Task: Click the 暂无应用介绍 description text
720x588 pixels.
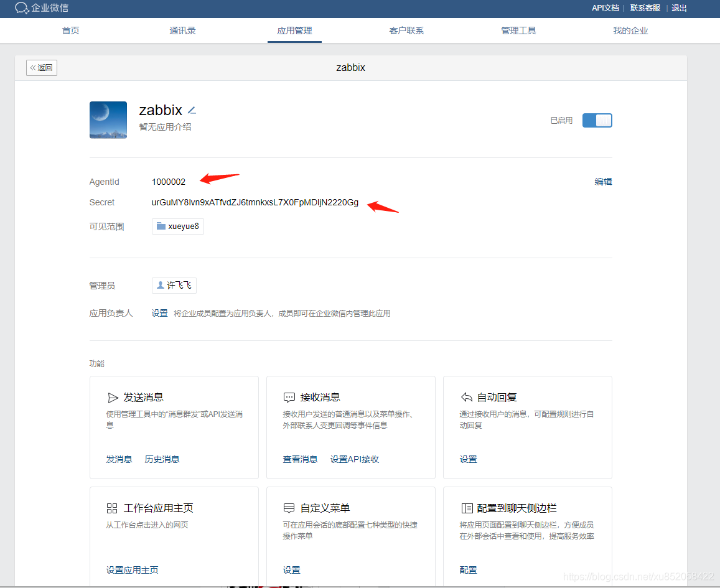Action: [166, 127]
